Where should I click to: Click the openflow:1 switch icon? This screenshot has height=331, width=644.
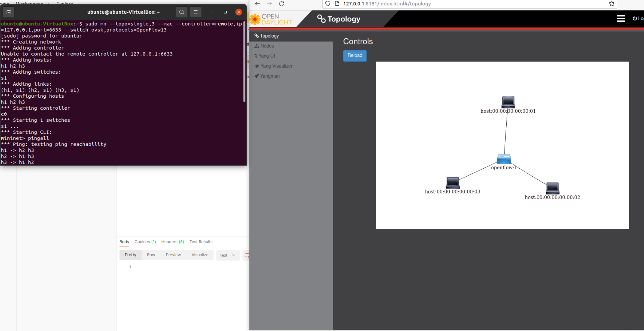point(504,159)
